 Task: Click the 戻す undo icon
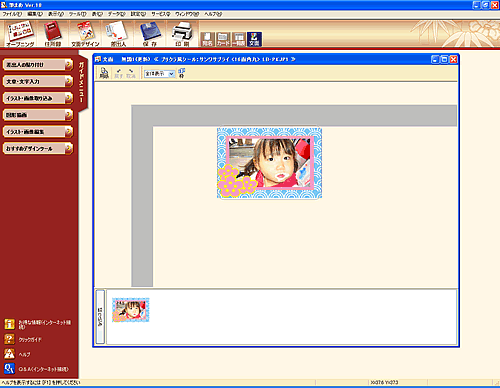[x=119, y=73]
